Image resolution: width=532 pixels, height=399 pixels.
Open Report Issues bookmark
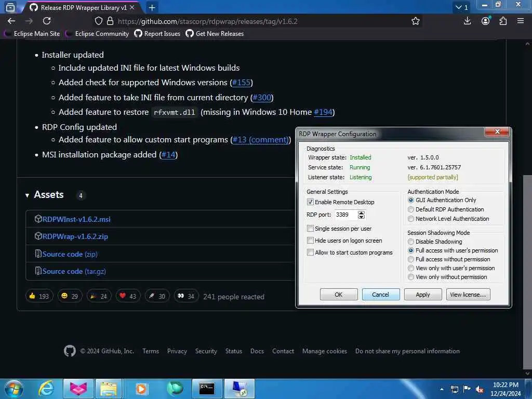157,34
